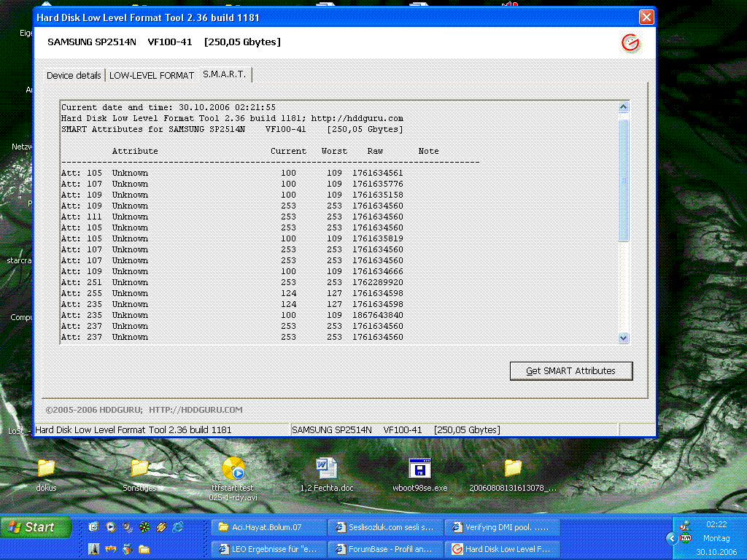Viewport: 747px width, 560px height.
Task: Click the Att: 251 Unknown row
Action: coord(232,282)
